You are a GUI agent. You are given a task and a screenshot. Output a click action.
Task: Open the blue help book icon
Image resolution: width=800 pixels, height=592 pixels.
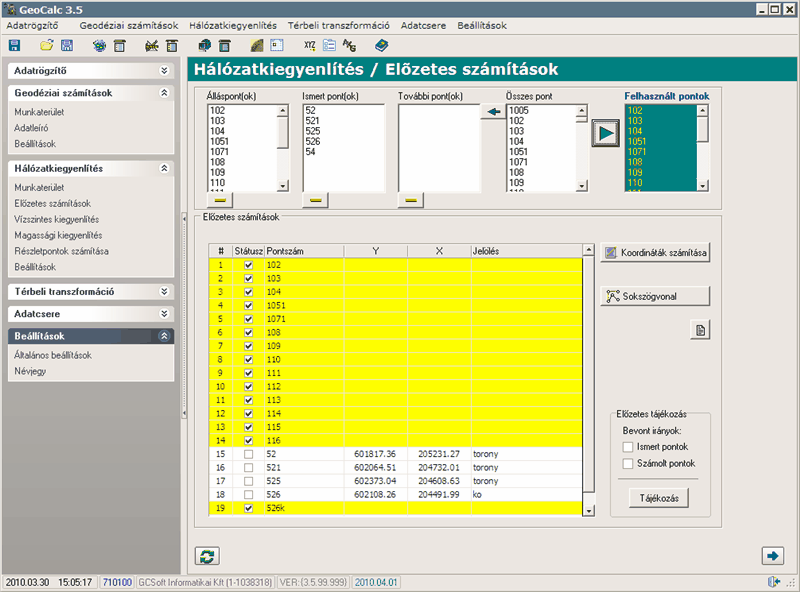click(x=382, y=46)
